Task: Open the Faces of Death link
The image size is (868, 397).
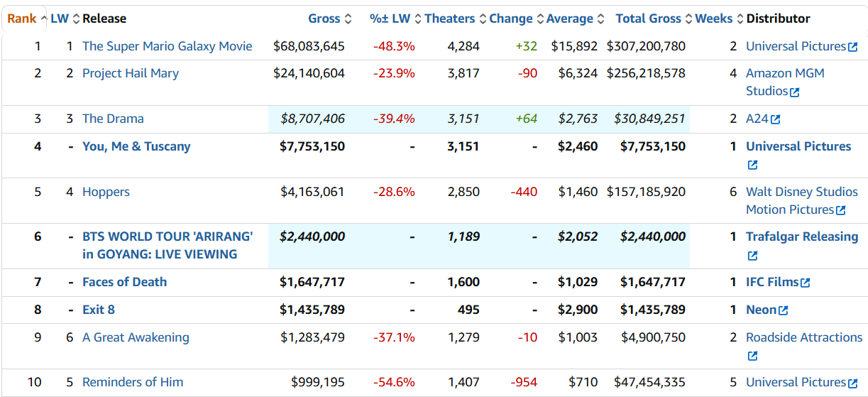Action: (x=124, y=282)
